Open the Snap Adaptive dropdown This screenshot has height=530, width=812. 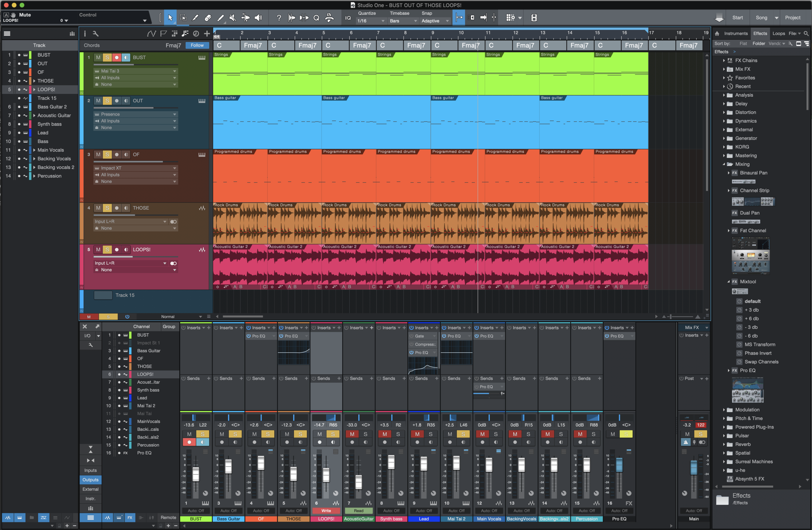pyautogui.click(x=435, y=21)
